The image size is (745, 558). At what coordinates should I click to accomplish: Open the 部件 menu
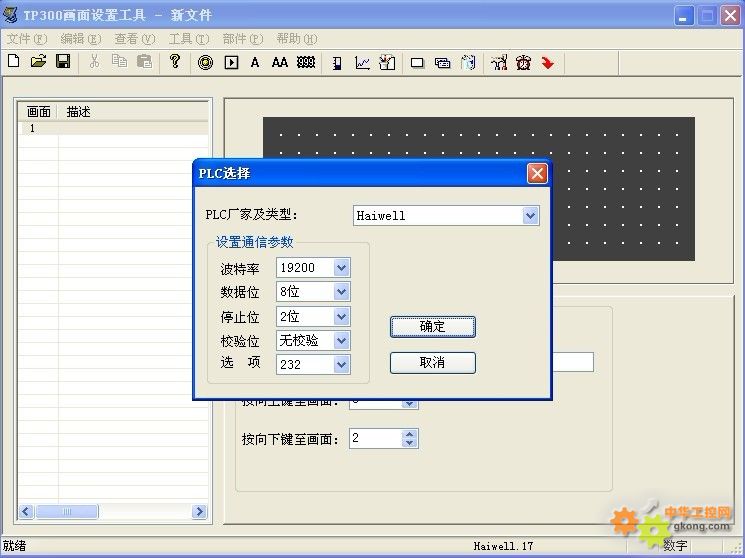(243, 39)
